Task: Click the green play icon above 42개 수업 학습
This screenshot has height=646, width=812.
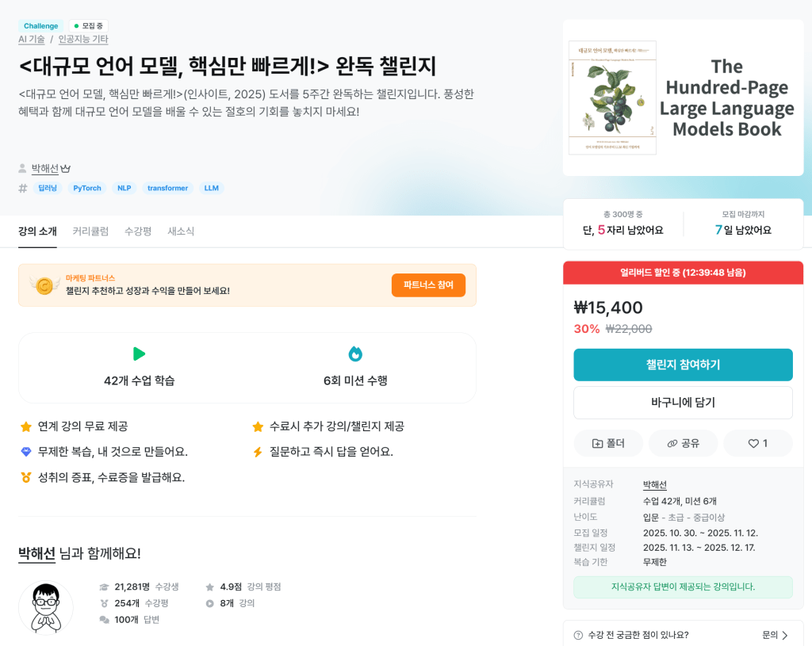Action: coord(139,354)
